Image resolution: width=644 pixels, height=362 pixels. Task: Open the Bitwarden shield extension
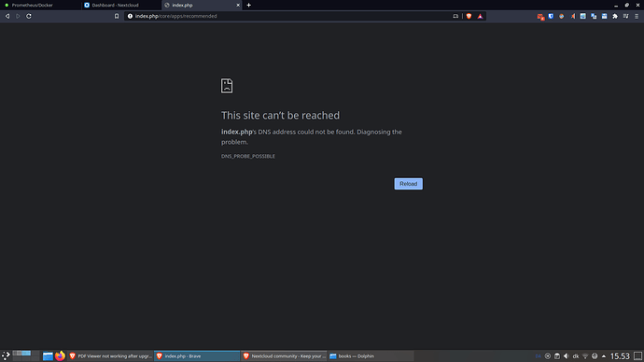point(551,16)
